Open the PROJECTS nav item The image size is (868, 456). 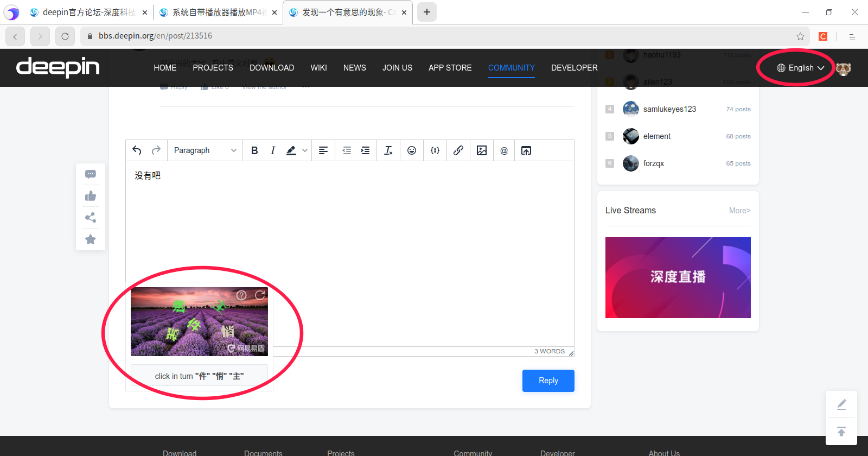tap(213, 68)
